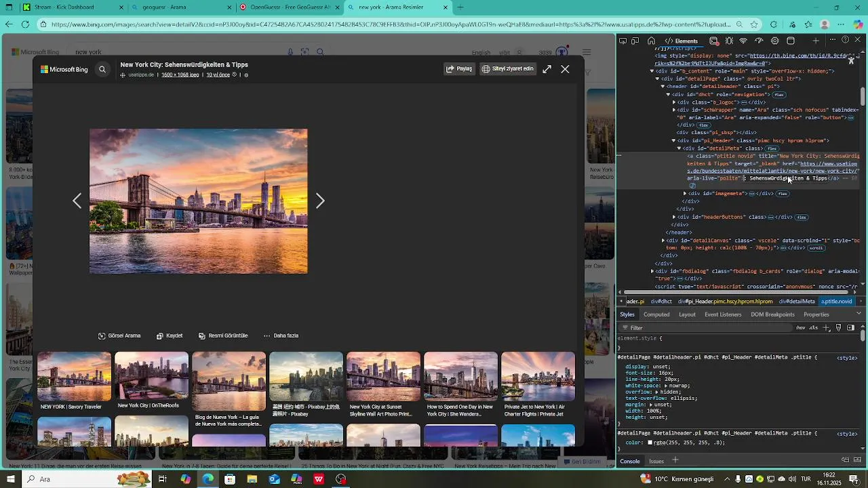The width and height of the screenshot is (868, 488).
Task: Toggle device emulation in DevTools
Action: tap(635, 41)
